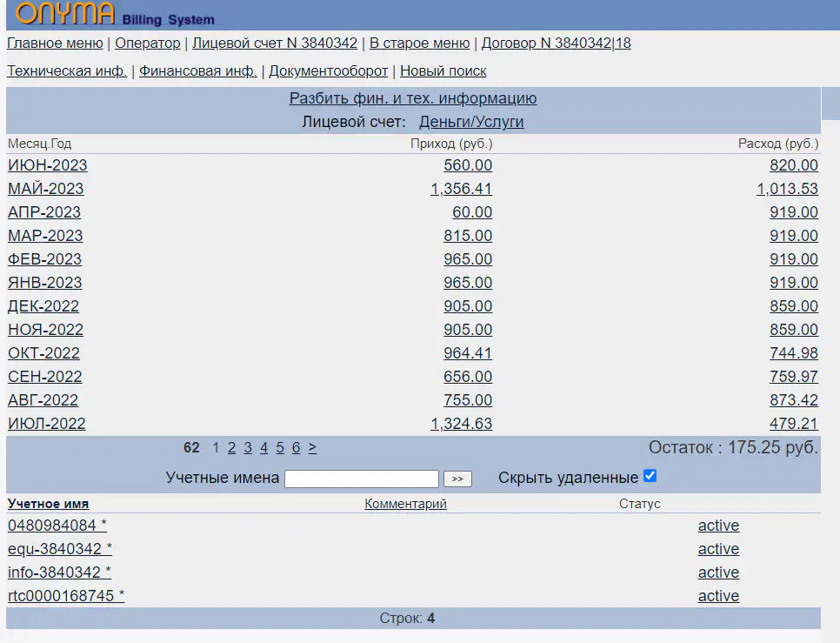Open Финансовая инф. section
The width and height of the screenshot is (840, 643).
198,70
